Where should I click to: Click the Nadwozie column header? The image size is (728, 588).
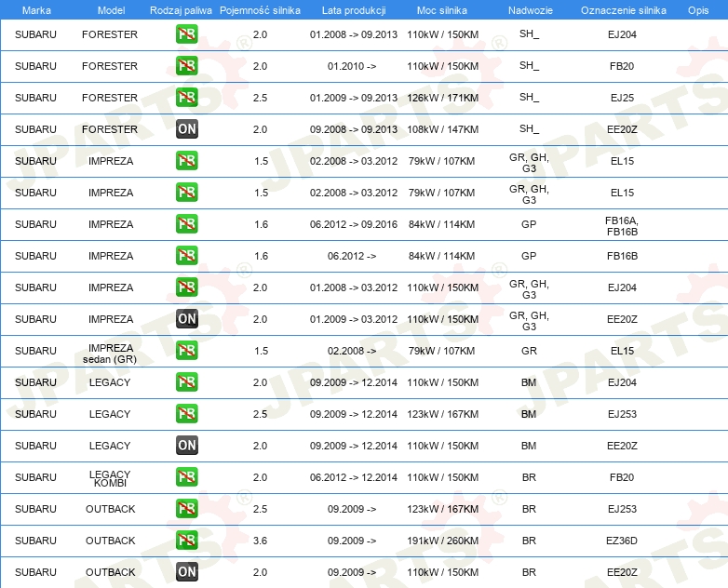point(531,10)
